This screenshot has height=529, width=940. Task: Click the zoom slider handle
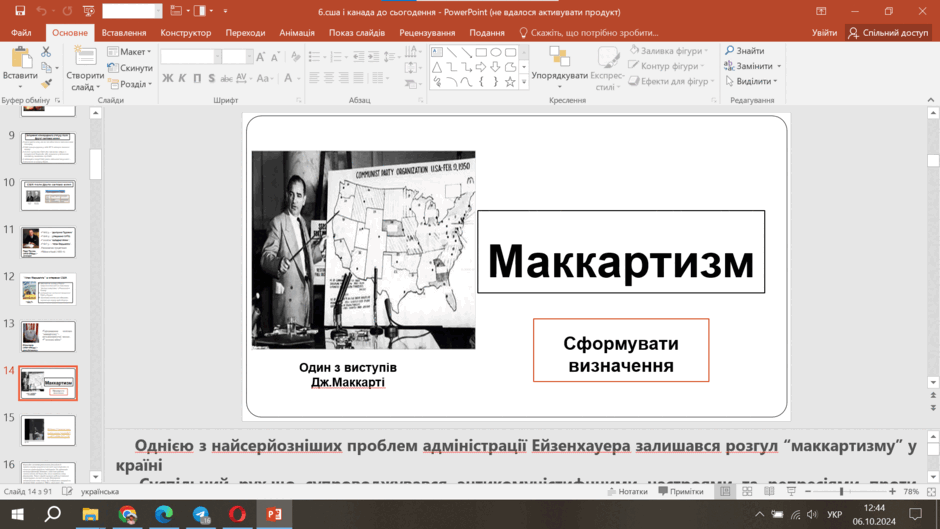click(x=841, y=491)
